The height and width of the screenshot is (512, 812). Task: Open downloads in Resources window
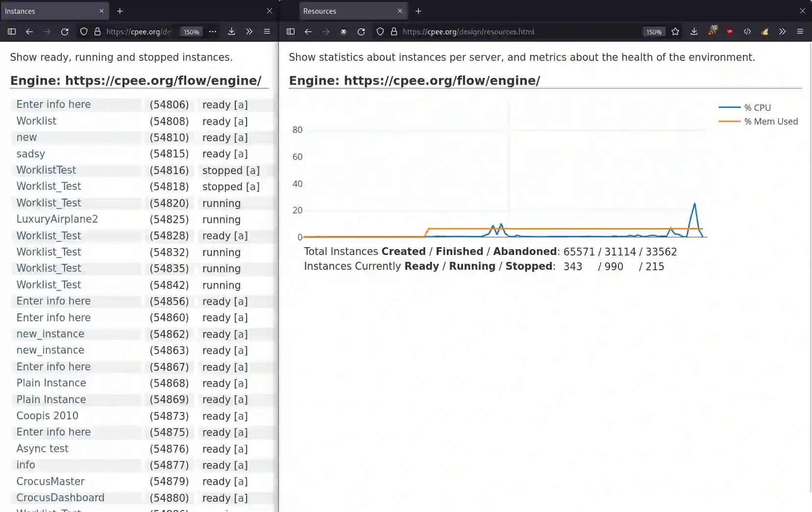694,31
